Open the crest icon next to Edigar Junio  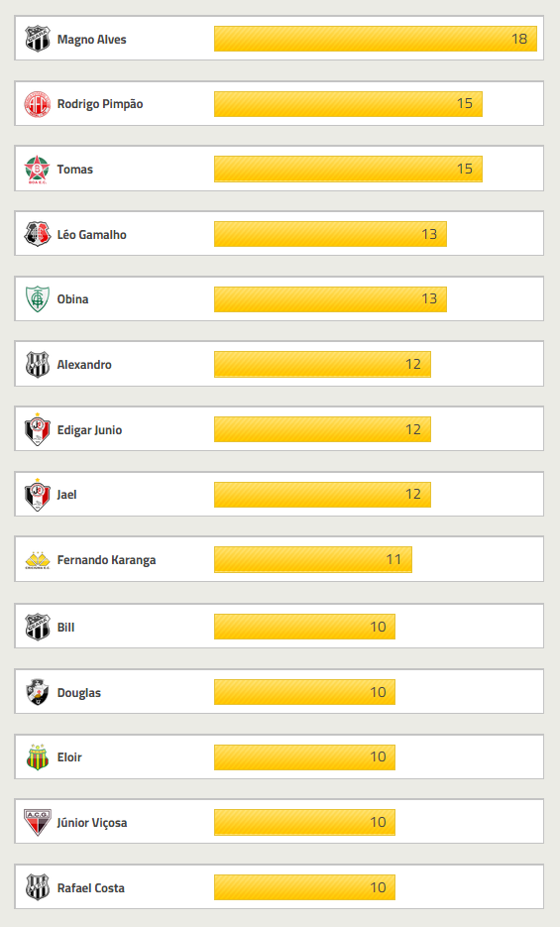point(38,429)
